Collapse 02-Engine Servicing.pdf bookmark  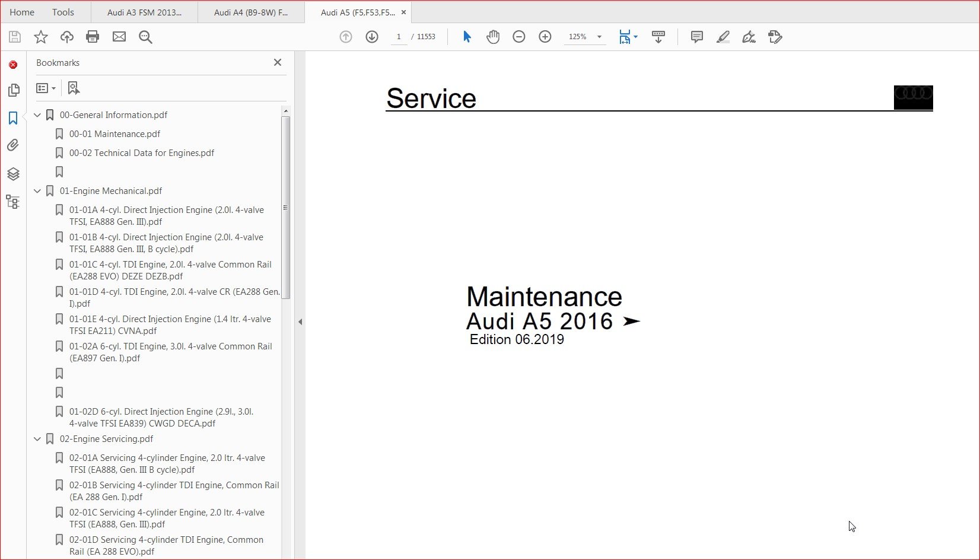pos(37,439)
